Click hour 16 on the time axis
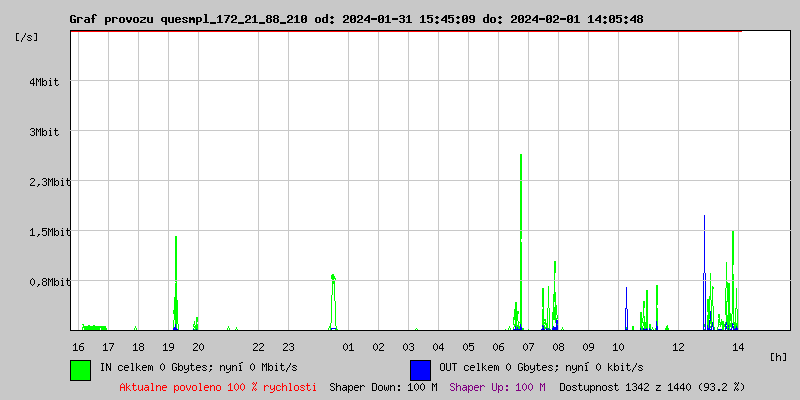Image resolution: width=800 pixels, height=400 pixels. coord(78,347)
